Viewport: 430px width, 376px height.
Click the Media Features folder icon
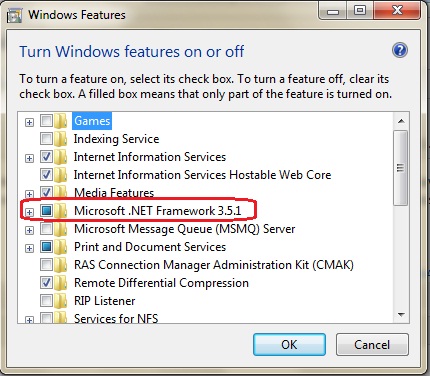[x=61, y=192]
